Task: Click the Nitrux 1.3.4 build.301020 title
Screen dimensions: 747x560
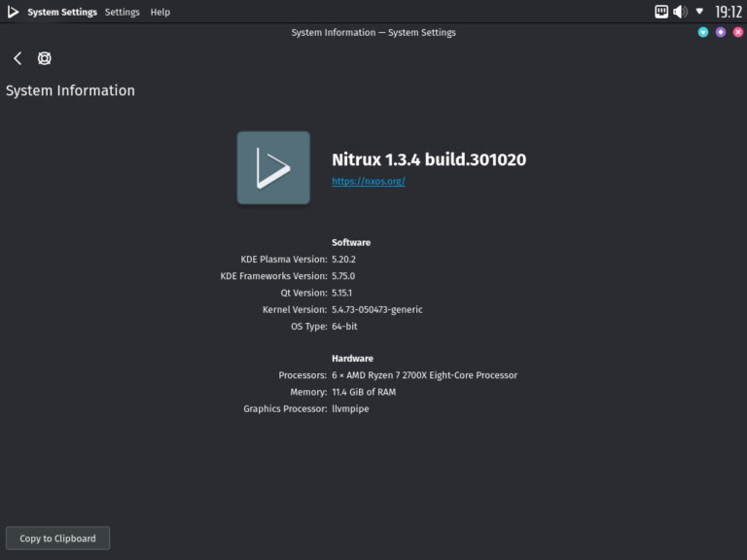Action: [x=429, y=159]
